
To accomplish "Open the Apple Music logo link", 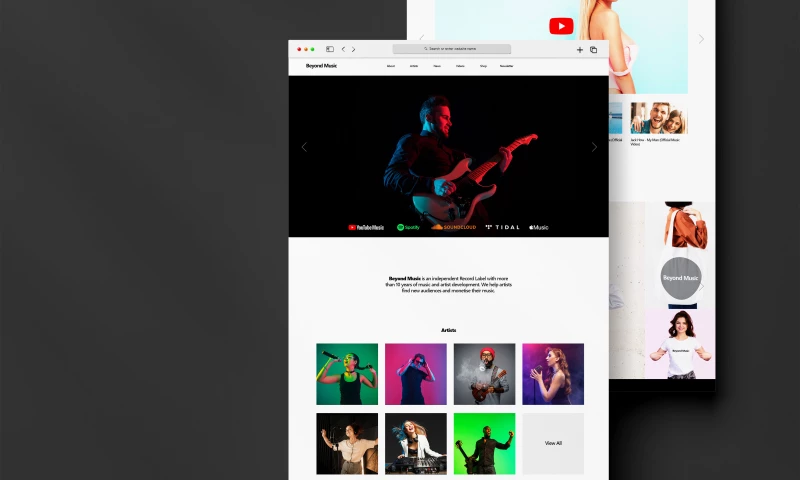I will [x=539, y=228].
